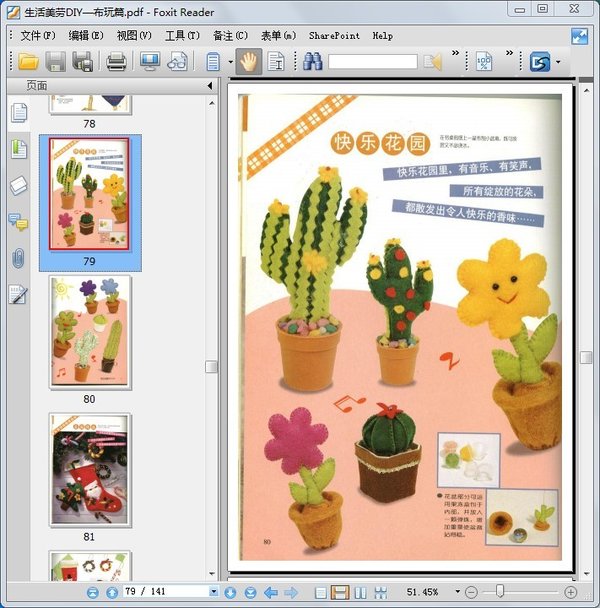
Task: Go to the first page
Action: click(93, 592)
